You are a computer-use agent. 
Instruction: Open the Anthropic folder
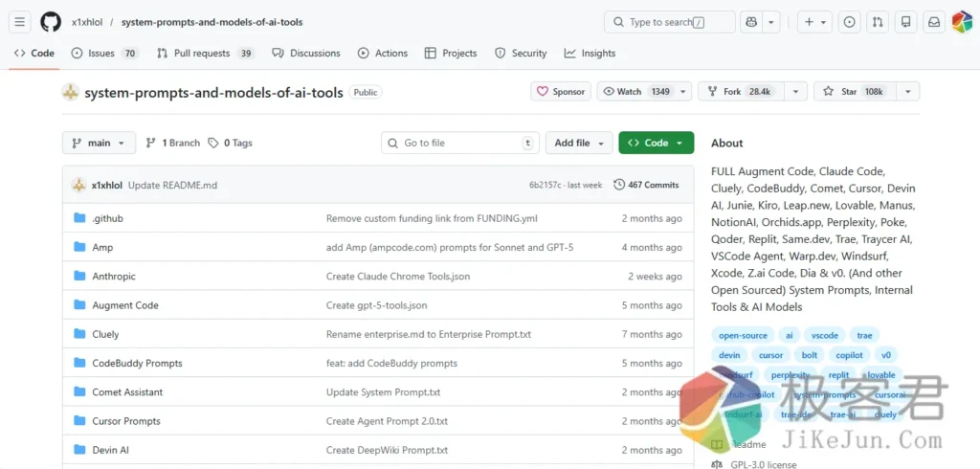click(x=114, y=277)
